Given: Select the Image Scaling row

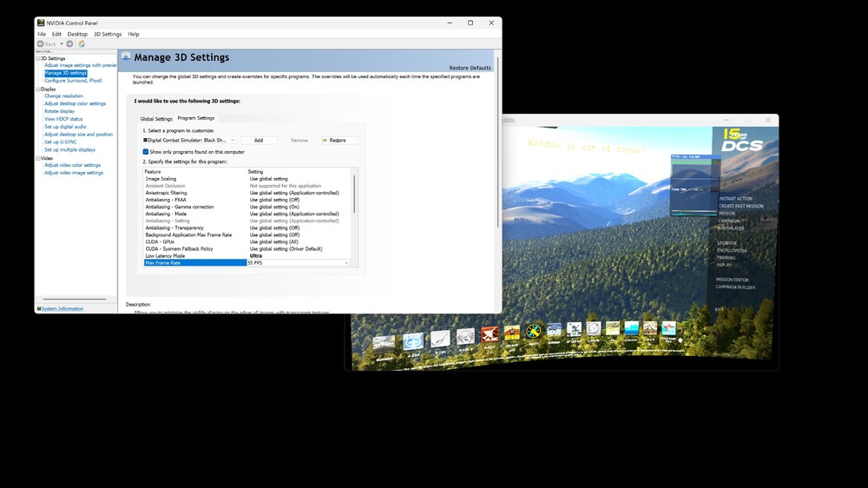Looking at the screenshot, I should [247, 179].
